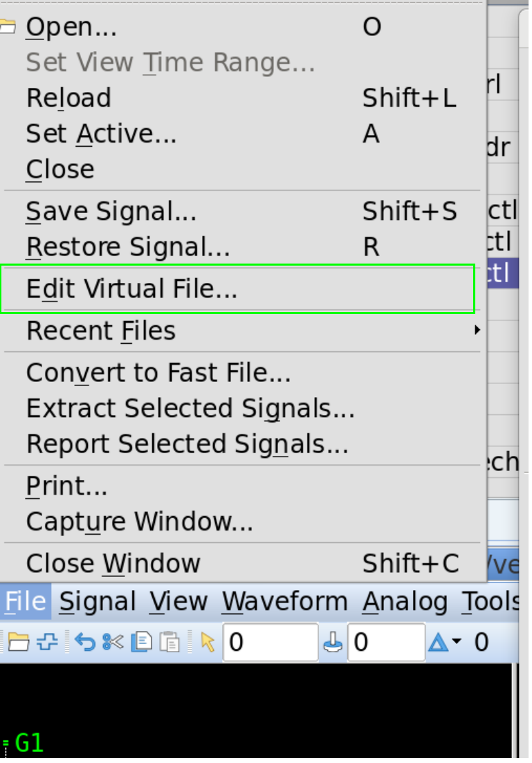Image resolution: width=532 pixels, height=763 pixels.
Task: Click the marker time input field
Action: 386,643
